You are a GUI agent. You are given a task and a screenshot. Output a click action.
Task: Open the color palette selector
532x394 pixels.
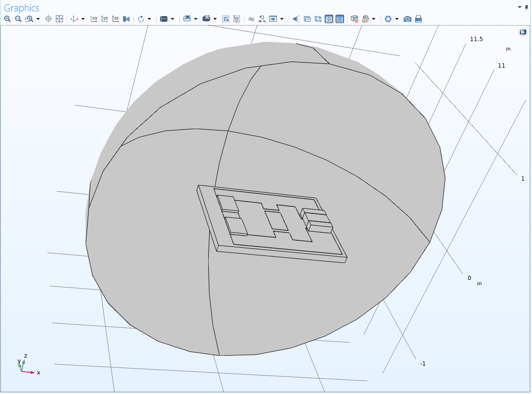pos(365,19)
